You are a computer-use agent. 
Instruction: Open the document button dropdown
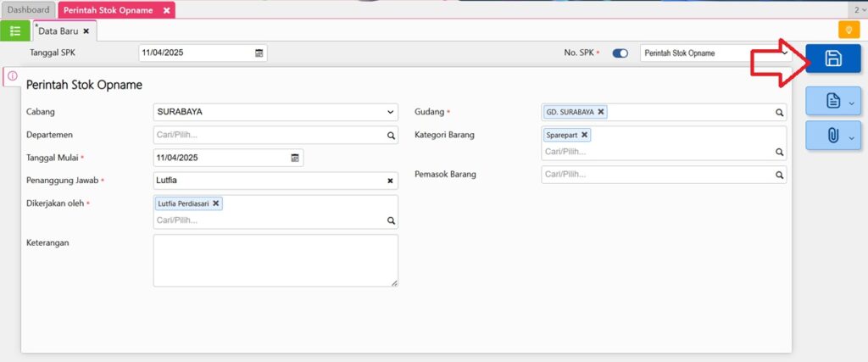coord(851,102)
